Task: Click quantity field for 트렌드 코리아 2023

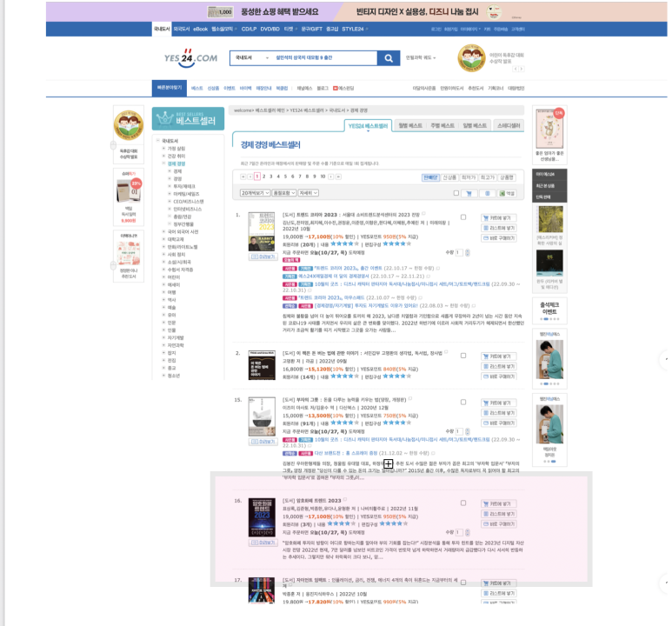Action: (x=459, y=252)
